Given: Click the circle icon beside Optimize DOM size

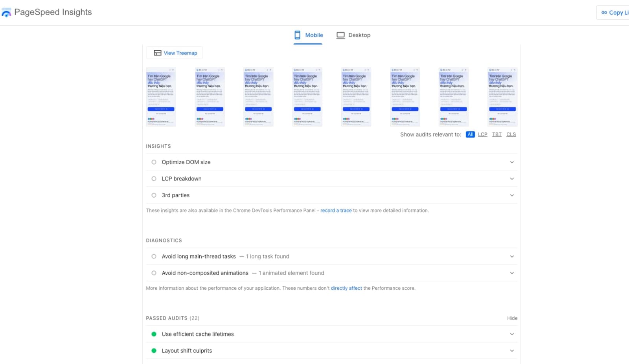Looking at the screenshot, I should pyautogui.click(x=154, y=162).
